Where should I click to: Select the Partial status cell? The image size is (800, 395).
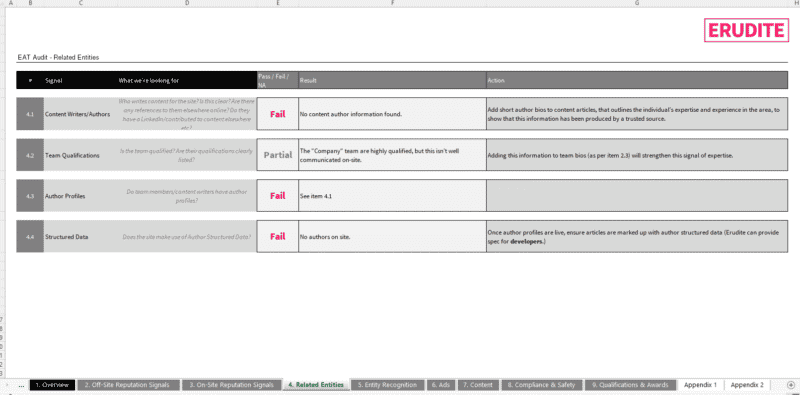(278, 155)
